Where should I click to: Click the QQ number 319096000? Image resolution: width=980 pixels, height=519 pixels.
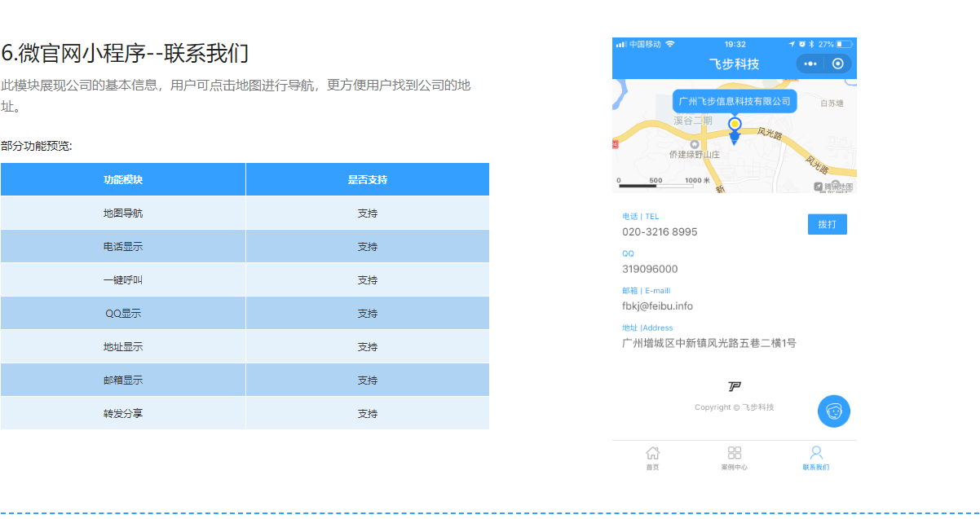[650, 269]
